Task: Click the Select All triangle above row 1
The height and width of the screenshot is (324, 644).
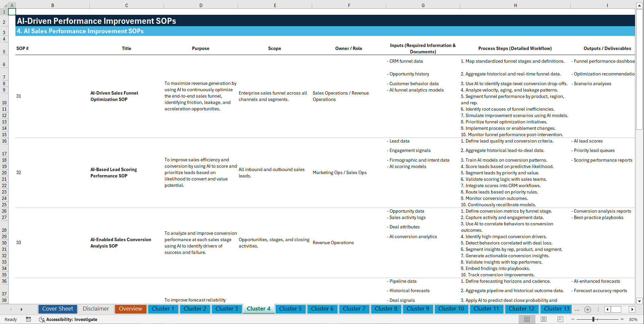Action: point(5,5)
